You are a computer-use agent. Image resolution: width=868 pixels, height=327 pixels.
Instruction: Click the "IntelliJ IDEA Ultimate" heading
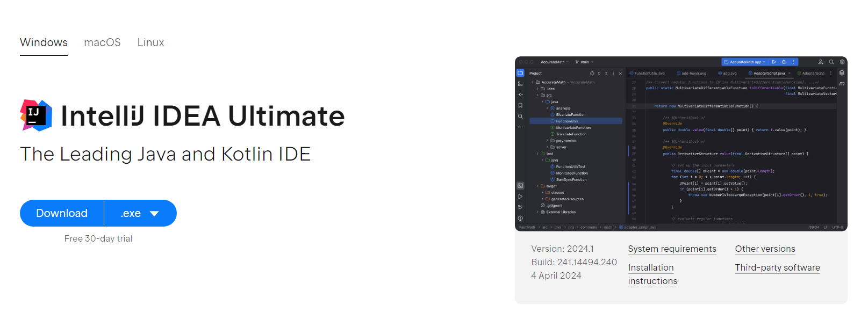203,116
